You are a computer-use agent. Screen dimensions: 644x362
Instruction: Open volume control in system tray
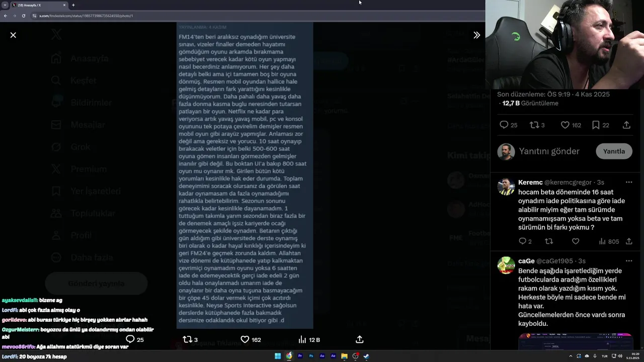click(x=619, y=356)
